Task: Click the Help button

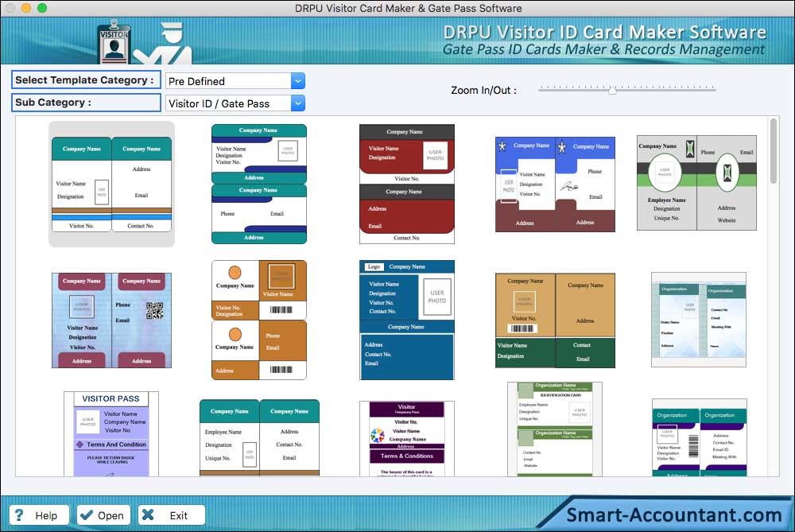Action: point(40,515)
